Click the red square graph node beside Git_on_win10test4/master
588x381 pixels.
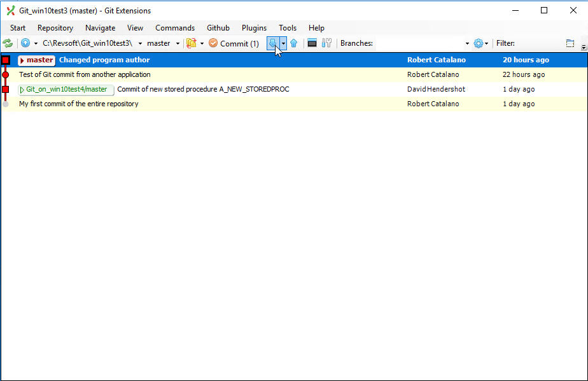[5, 89]
